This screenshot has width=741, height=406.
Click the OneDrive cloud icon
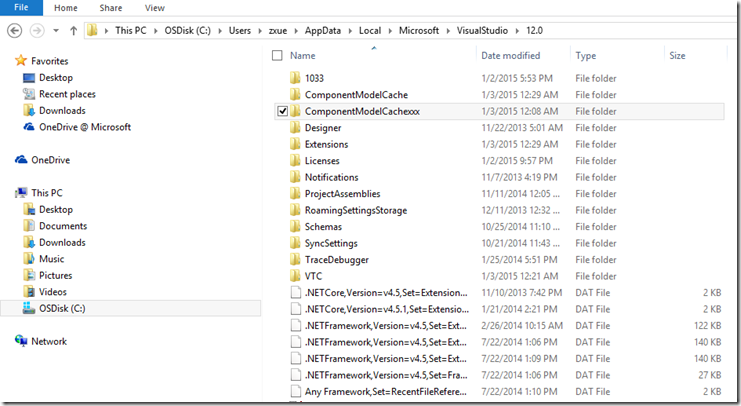21,160
